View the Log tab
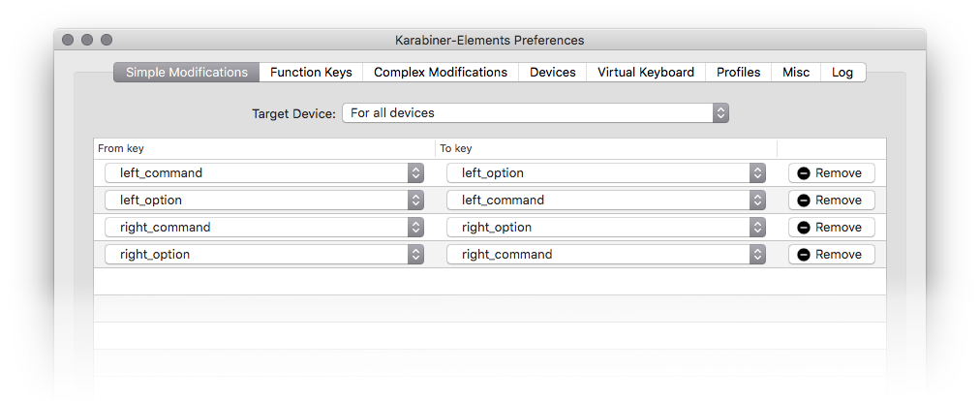The height and width of the screenshot is (401, 980). click(842, 73)
